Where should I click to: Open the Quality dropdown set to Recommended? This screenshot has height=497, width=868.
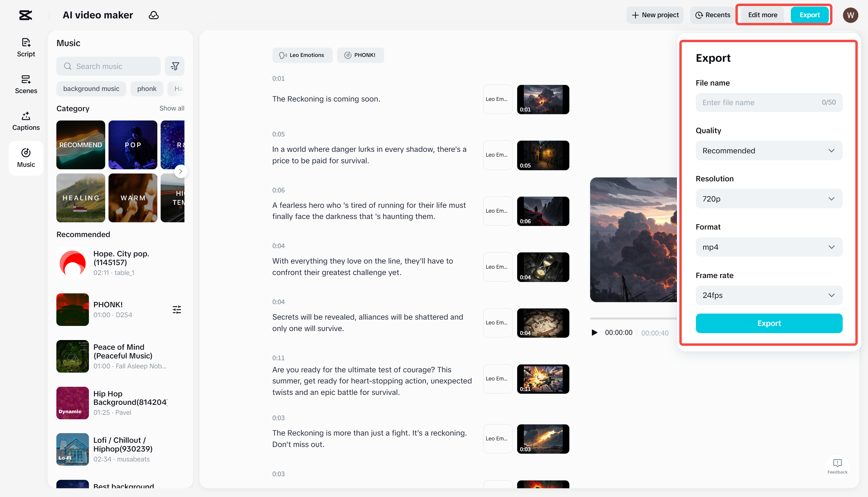pyautogui.click(x=768, y=151)
